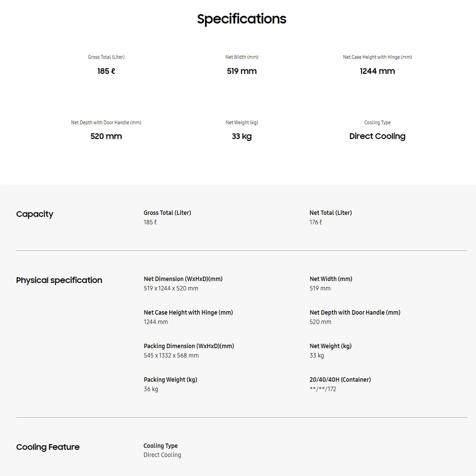Select the Net Total (Liter) label

coord(331,213)
